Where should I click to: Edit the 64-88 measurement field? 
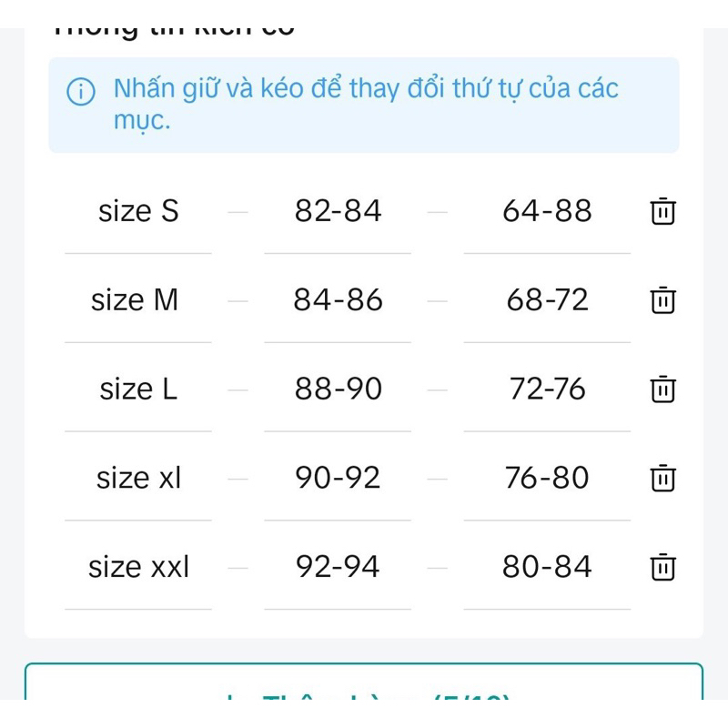pyautogui.click(x=547, y=212)
